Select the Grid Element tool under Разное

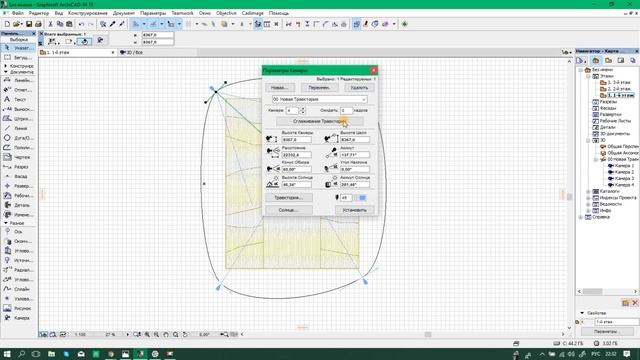point(18,231)
